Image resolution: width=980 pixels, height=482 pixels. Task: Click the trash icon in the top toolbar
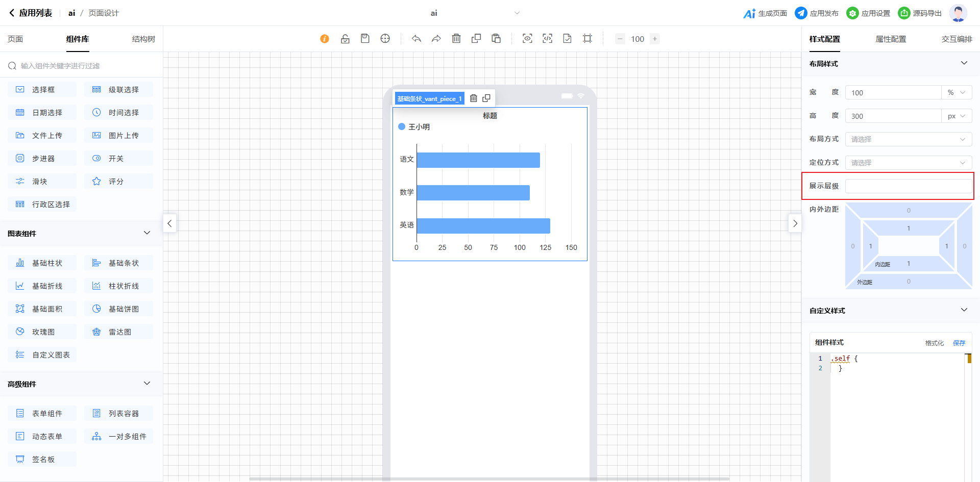point(456,39)
